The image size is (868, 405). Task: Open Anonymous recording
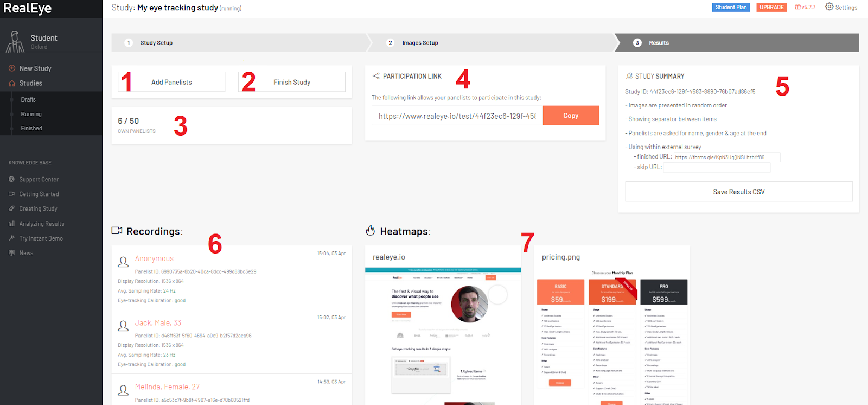click(154, 258)
